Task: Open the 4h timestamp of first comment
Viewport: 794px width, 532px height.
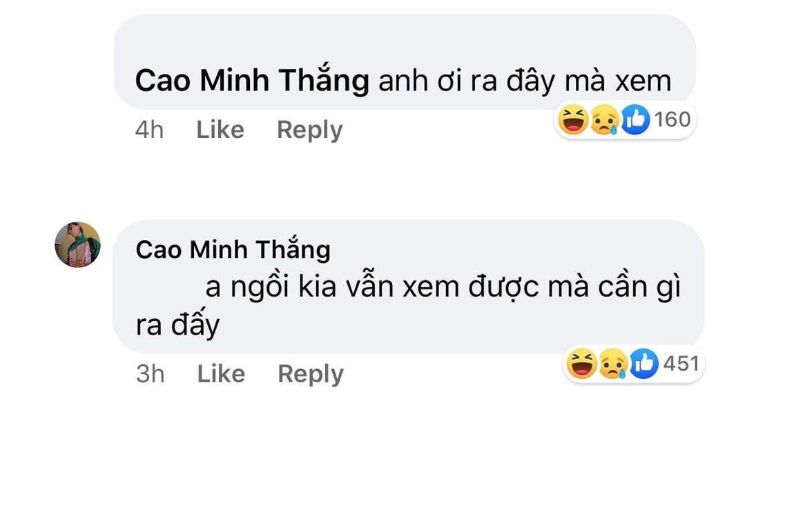Action: 149,130
